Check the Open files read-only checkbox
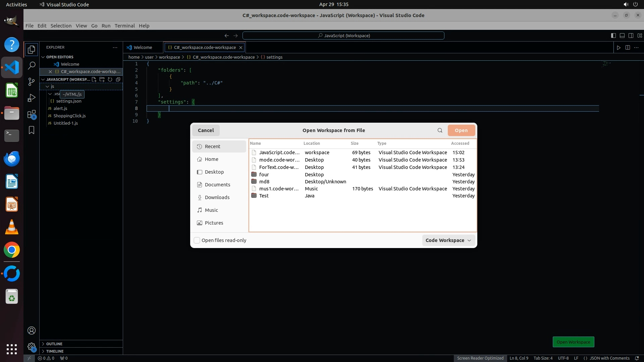 click(197, 240)
